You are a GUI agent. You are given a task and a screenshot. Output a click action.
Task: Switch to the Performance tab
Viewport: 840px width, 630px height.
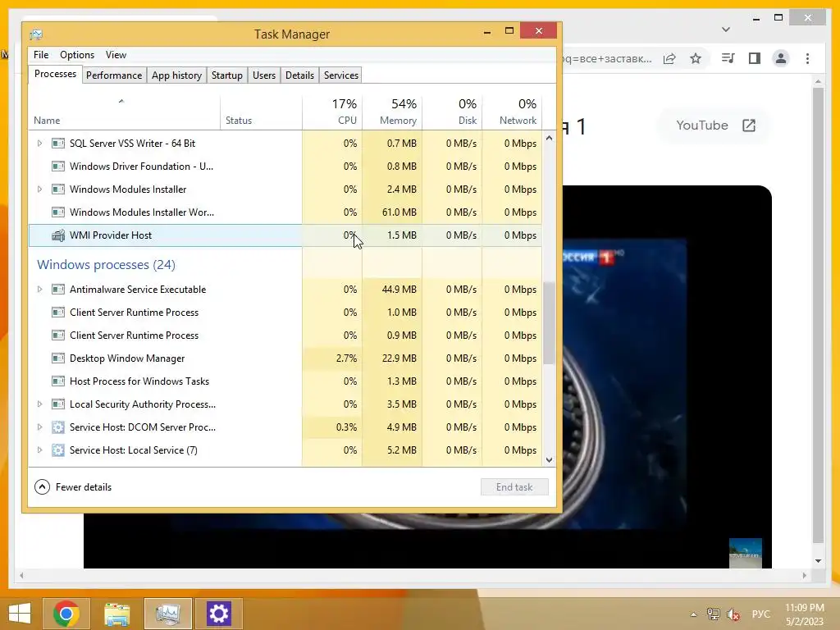(114, 75)
